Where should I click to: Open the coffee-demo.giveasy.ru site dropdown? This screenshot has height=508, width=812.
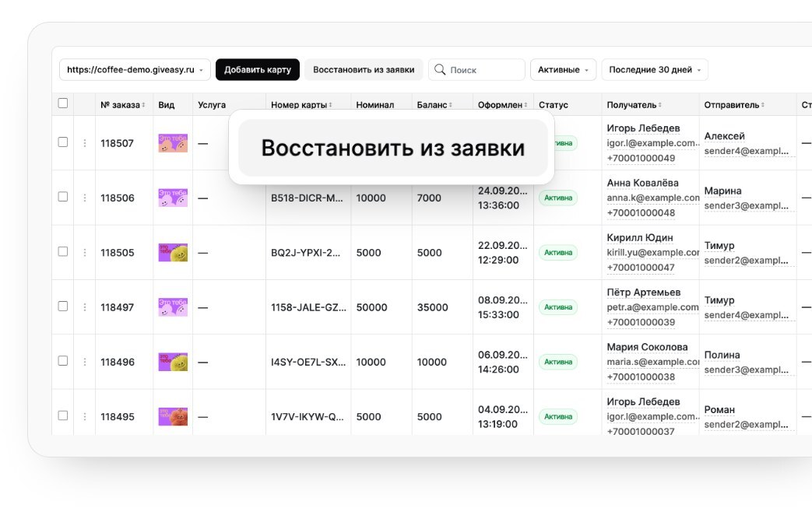click(135, 69)
